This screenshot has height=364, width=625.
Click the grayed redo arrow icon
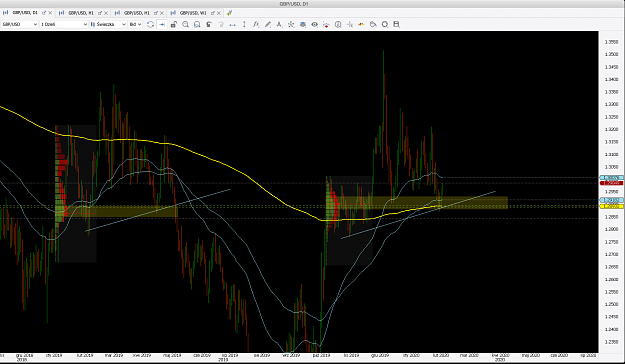coord(221,24)
